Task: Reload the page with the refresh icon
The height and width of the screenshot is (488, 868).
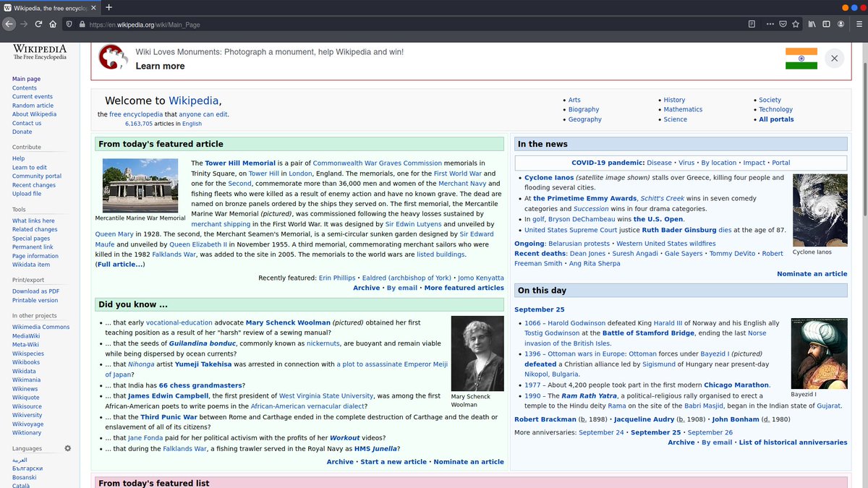Action: (x=38, y=24)
